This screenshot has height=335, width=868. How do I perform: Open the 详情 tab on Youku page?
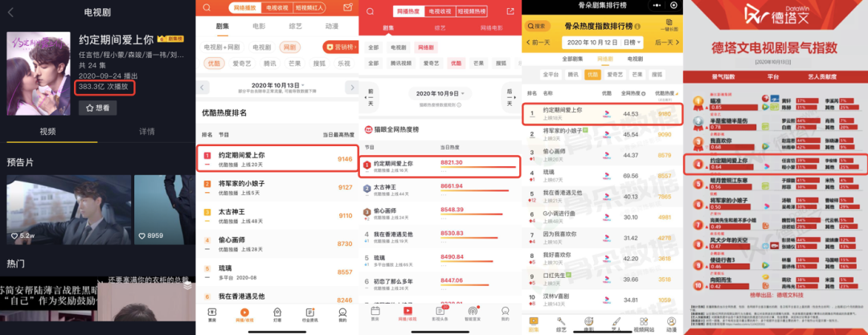(x=147, y=132)
